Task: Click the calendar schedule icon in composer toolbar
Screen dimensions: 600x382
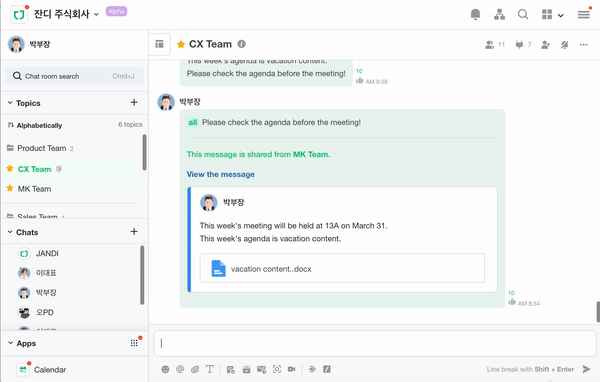Action: click(x=246, y=369)
